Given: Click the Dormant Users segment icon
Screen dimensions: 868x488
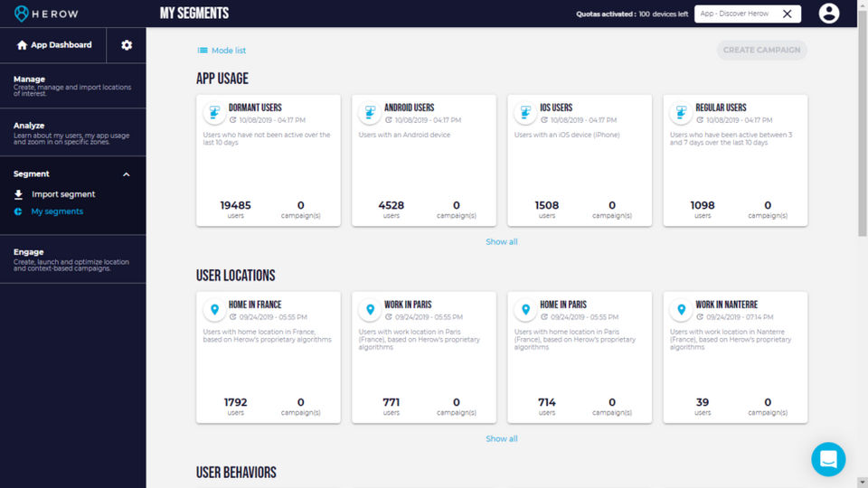Looking at the screenshot, I should pyautogui.click(x=214, y=112).
